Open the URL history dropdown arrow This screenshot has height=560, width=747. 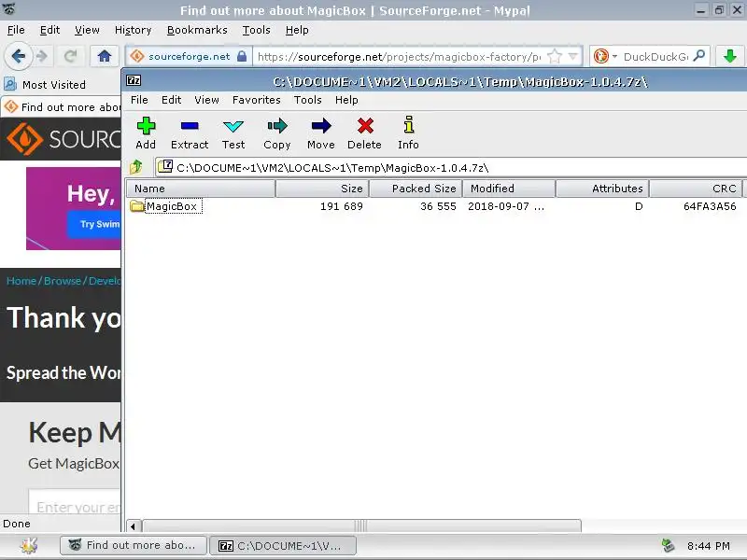[x=573, y=57]
